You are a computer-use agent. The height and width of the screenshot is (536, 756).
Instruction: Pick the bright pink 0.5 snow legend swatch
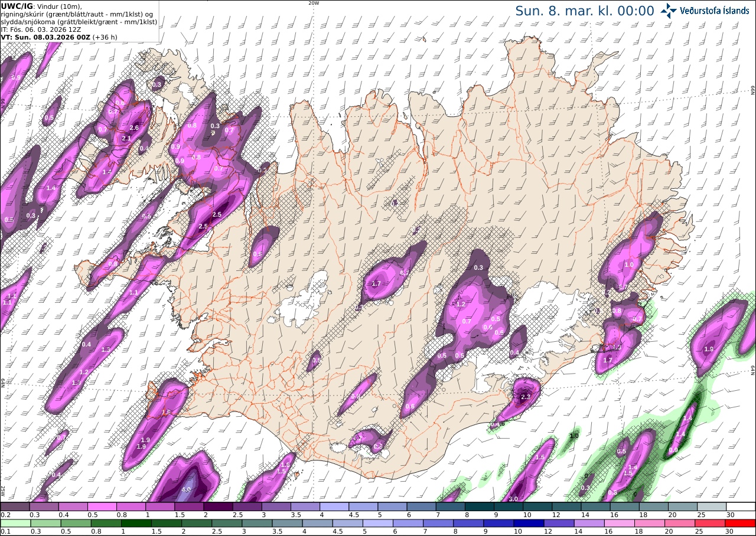tap(102, 506)
